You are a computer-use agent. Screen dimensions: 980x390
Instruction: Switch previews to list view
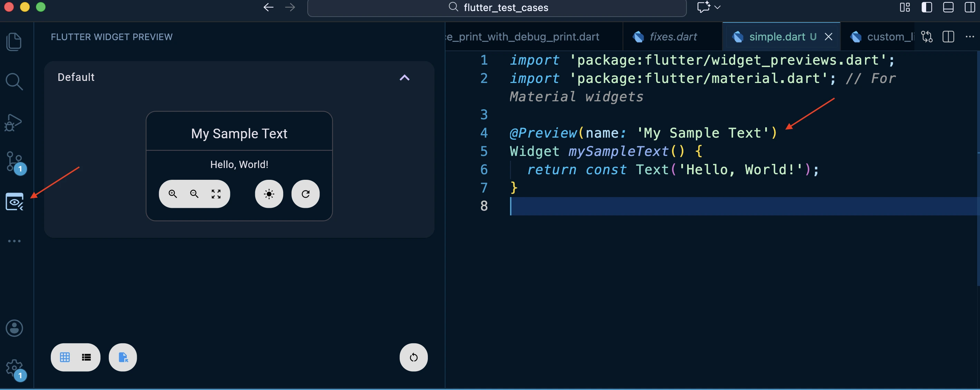tap(86, 357)
